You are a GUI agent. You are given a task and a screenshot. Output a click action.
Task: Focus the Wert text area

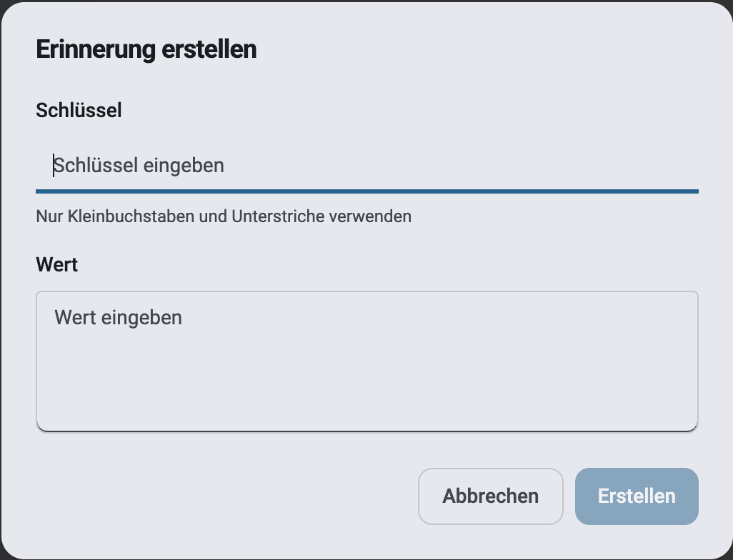click(367, 361)
